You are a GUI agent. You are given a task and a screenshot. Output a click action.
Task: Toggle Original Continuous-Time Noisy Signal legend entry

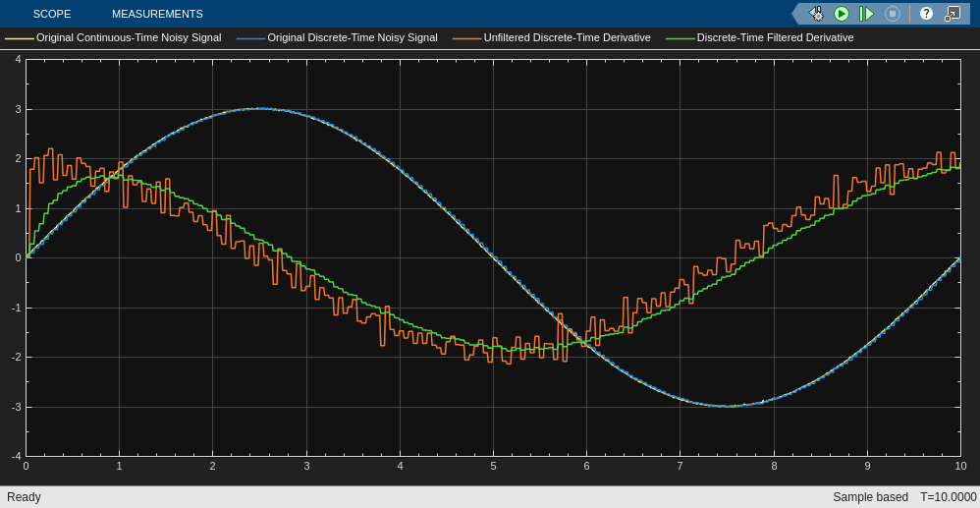[x=129, y=38]
